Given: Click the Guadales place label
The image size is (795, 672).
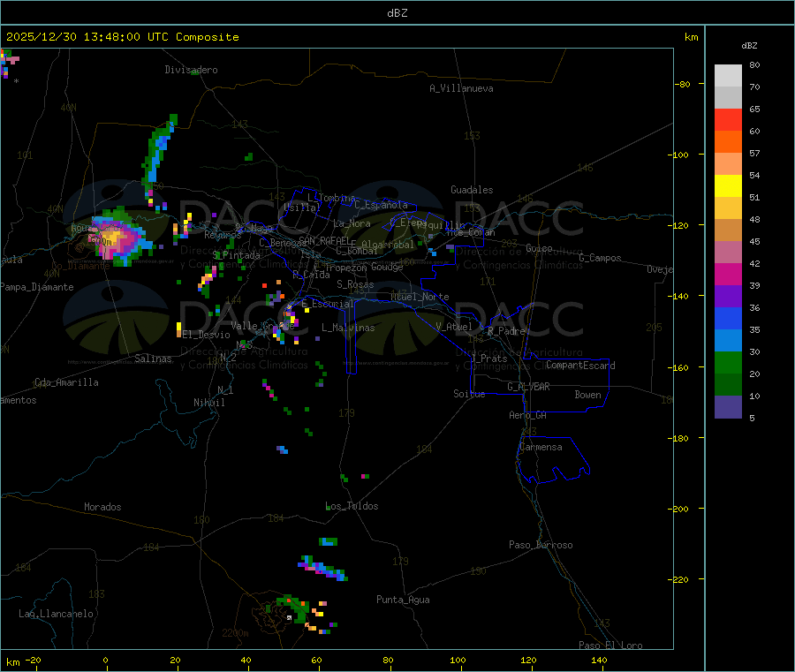Looking at the screenshot, I should tap(472, 190).
